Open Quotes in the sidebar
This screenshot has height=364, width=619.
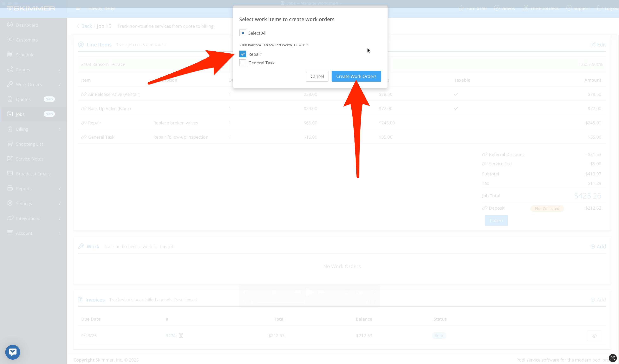pyautogui.click(x=23, y=99)
